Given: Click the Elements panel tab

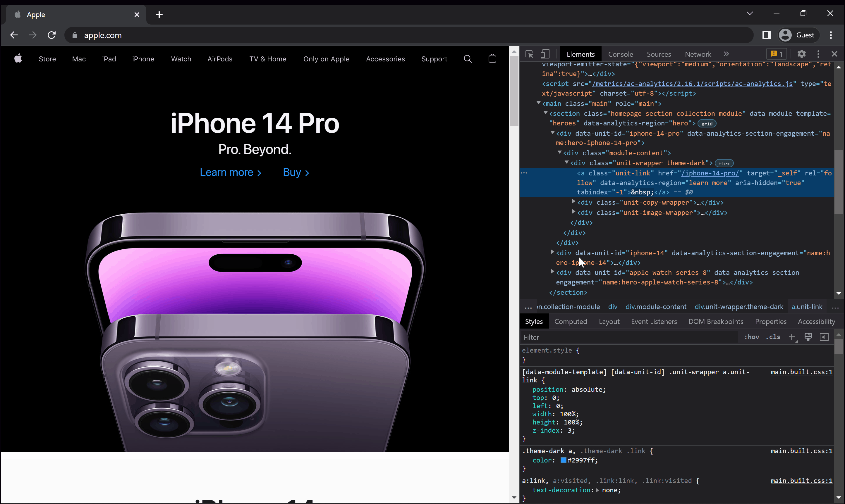Looking at the screenshot, I should (x=580, y=54).
